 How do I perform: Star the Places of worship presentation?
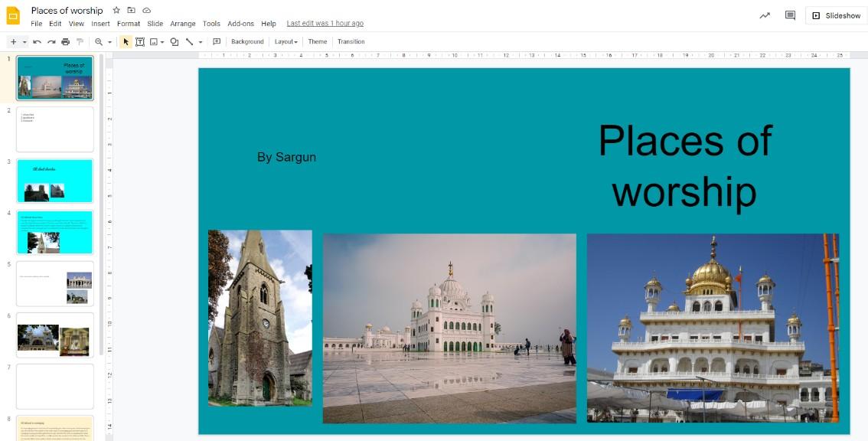(x=116, y=11)
